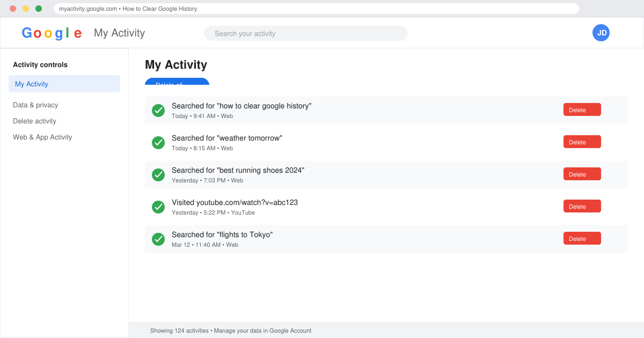Open "Visited youtube.com/watch?v=abc123" item

pyautogui.click(x=235, y=202)
